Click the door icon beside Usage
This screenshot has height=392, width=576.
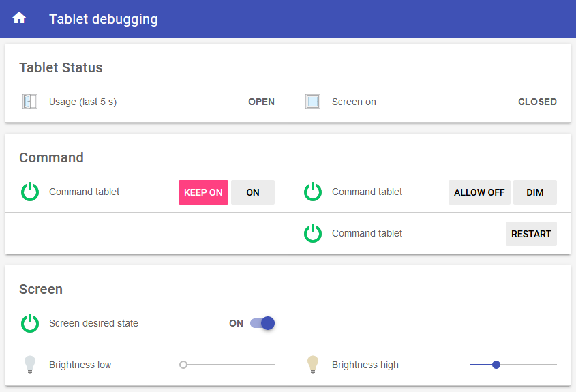tap(30, 102)
